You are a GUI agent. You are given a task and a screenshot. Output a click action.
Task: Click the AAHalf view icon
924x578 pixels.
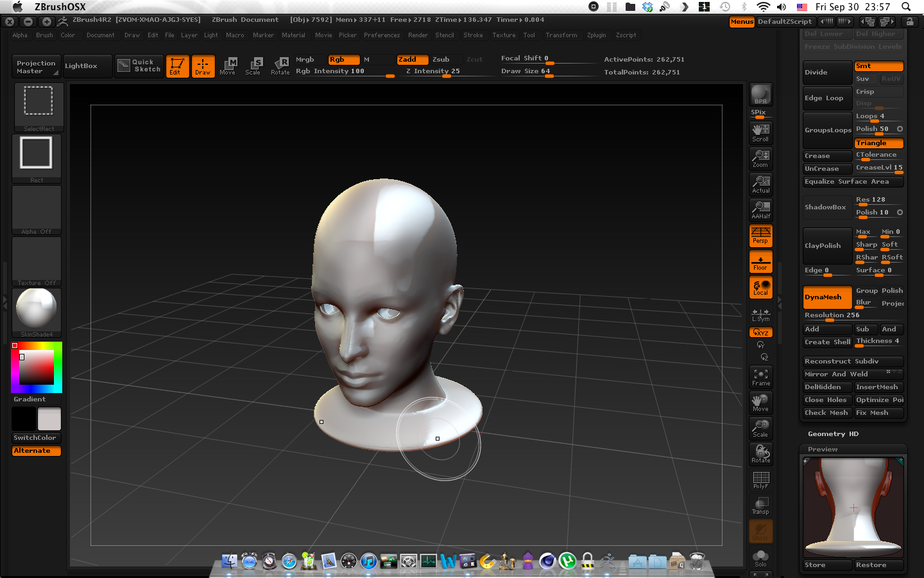click(760, 209)
